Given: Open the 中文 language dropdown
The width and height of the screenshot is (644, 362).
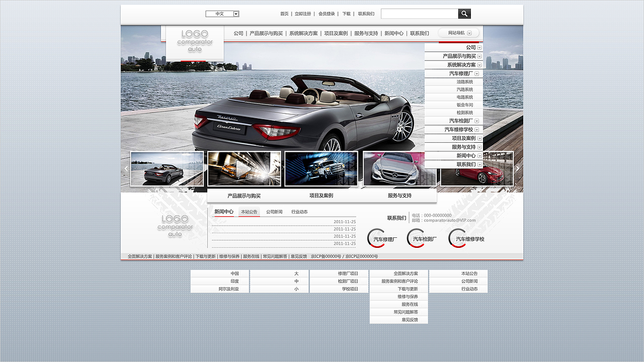Looking at the screenshot, I should (x=222, y=14).
